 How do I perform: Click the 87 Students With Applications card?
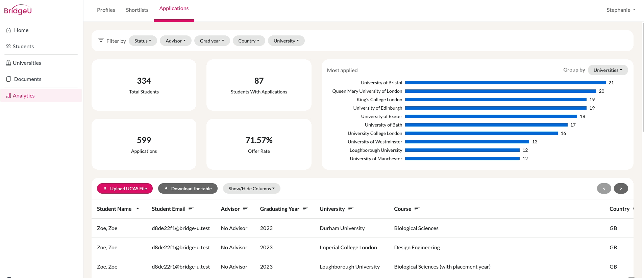[x=259, y=85]
